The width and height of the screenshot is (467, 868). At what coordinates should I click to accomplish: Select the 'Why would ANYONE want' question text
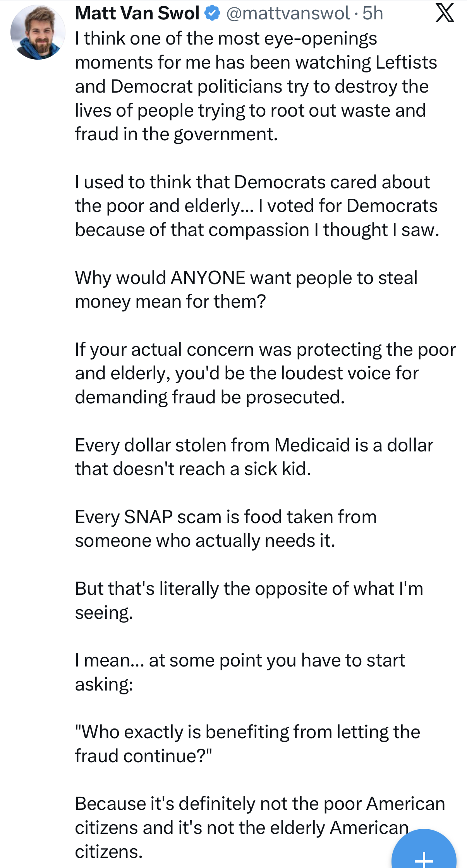click(x=246, y=289)
